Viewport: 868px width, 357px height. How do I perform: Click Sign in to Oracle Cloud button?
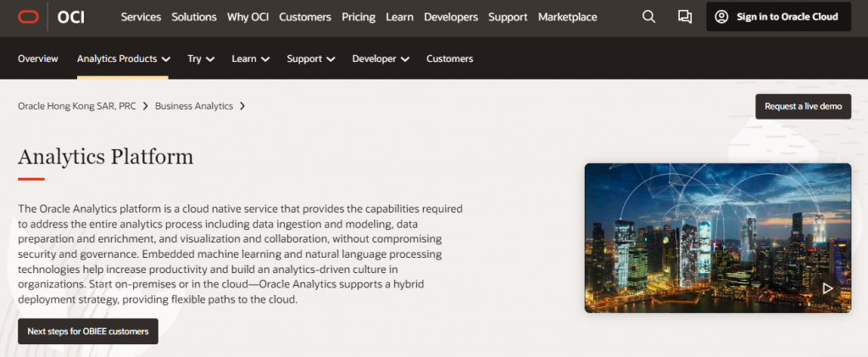click(778, 17)
